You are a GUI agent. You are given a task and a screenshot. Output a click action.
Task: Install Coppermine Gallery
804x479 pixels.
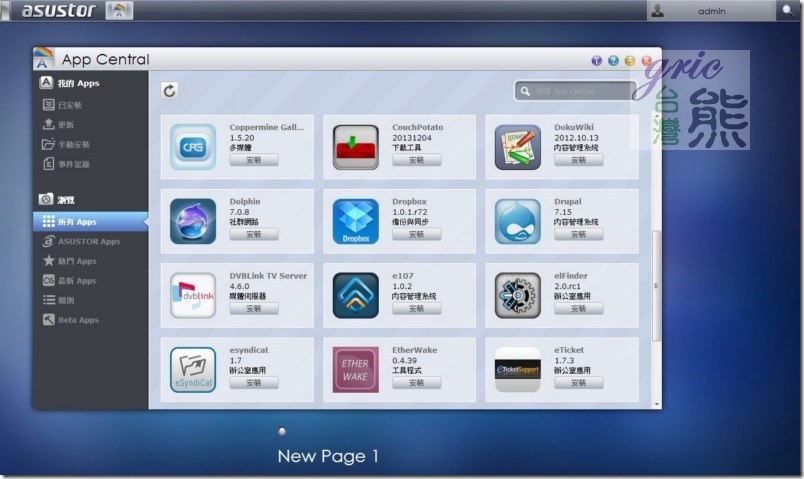[x=254, y=160]
